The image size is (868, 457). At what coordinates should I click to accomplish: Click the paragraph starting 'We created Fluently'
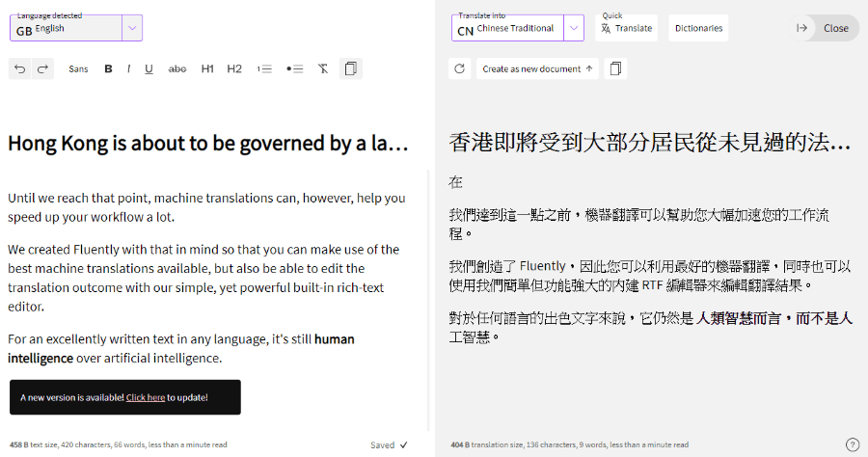pyautogui.click(x=203, y=278)
